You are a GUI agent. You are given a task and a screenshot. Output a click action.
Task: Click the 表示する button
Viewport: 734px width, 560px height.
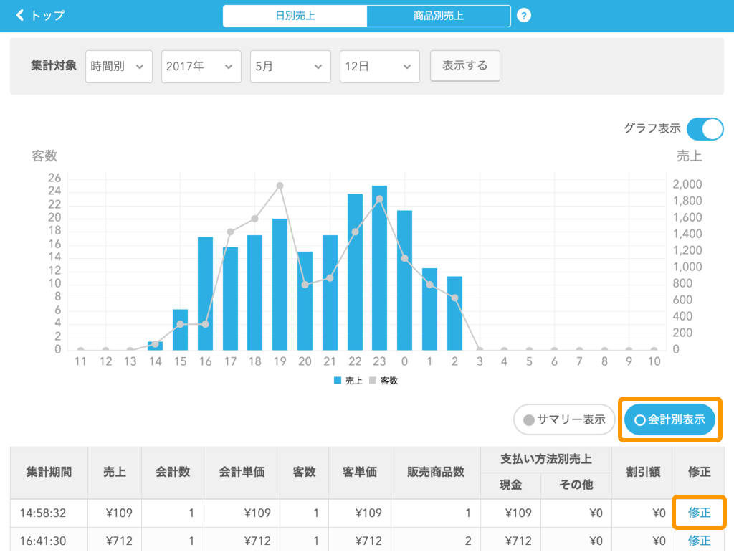464,65
